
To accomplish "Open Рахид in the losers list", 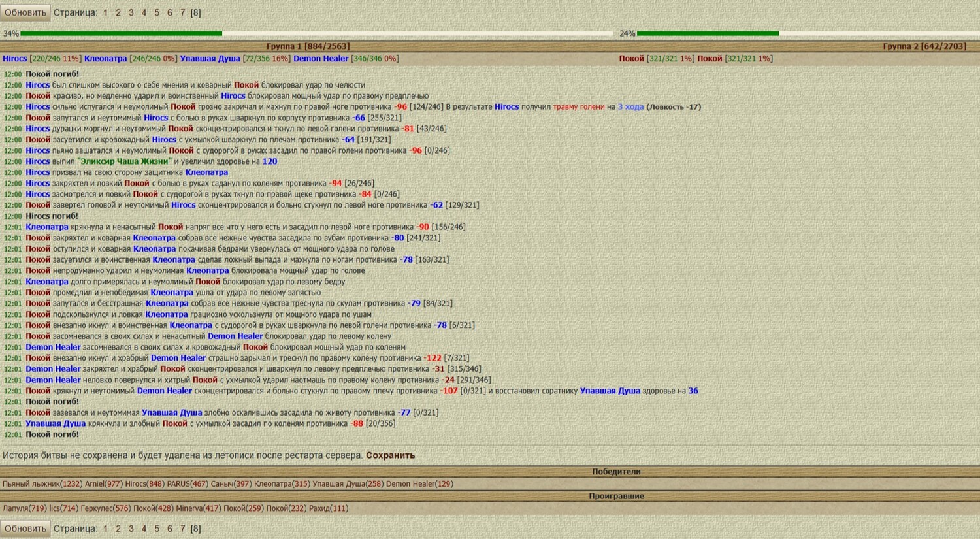I will pos(319,508).
